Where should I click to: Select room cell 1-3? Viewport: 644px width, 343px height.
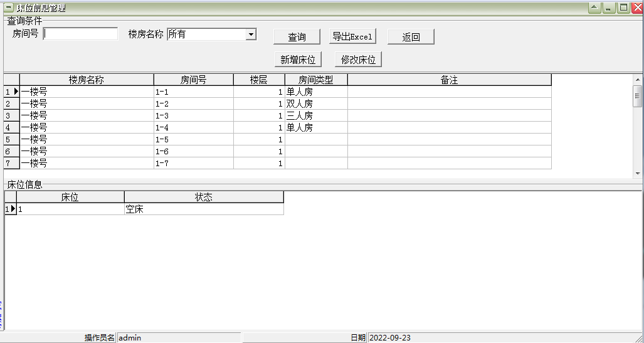(194, 116)
